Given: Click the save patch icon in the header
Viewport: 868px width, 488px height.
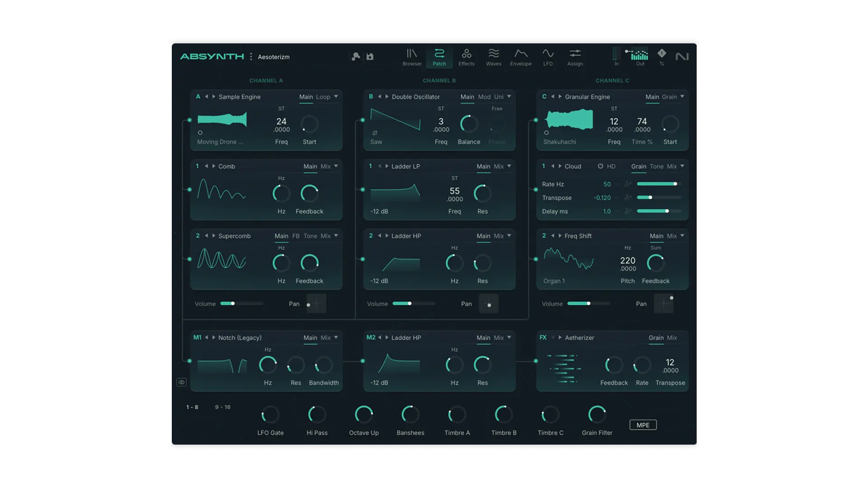Looking at the screenshot, I should pyautogui.click(x=370, y=56).
